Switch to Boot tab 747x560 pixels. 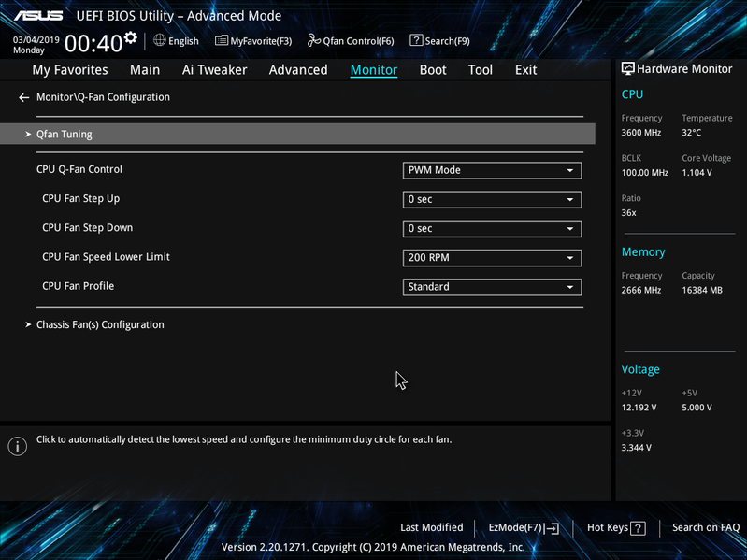(x=433, y=70)
